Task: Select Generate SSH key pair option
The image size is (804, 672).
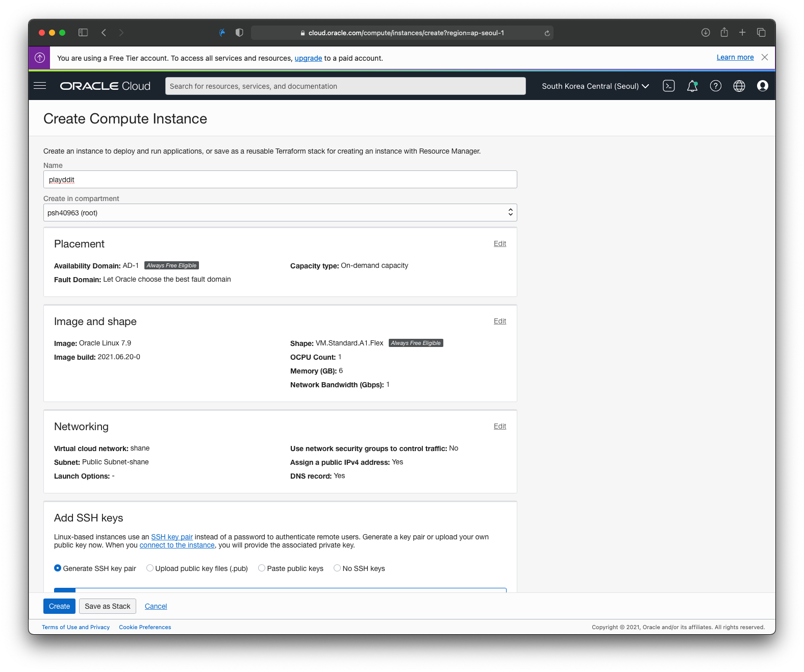Action: click(x=58, y=568)
